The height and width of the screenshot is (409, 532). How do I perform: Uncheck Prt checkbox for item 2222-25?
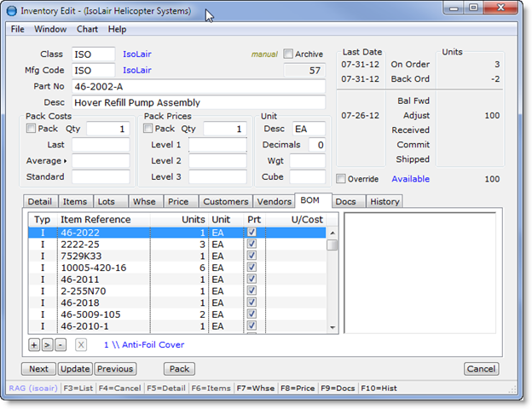pyautogui.click(x=252, y=244)
